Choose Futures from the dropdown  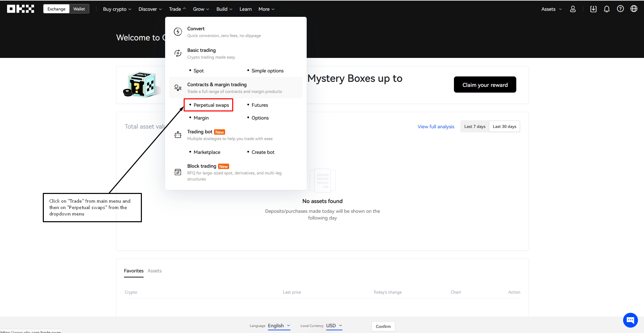pos(260,105)
